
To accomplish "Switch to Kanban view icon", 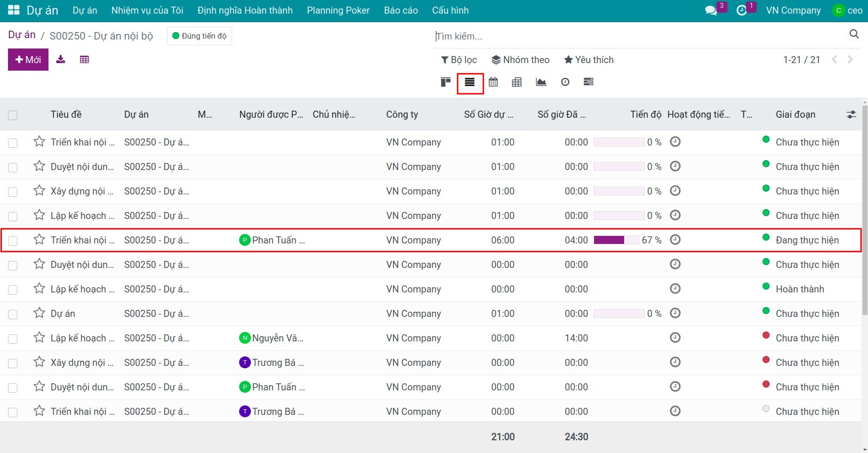I will pos(445,82).
